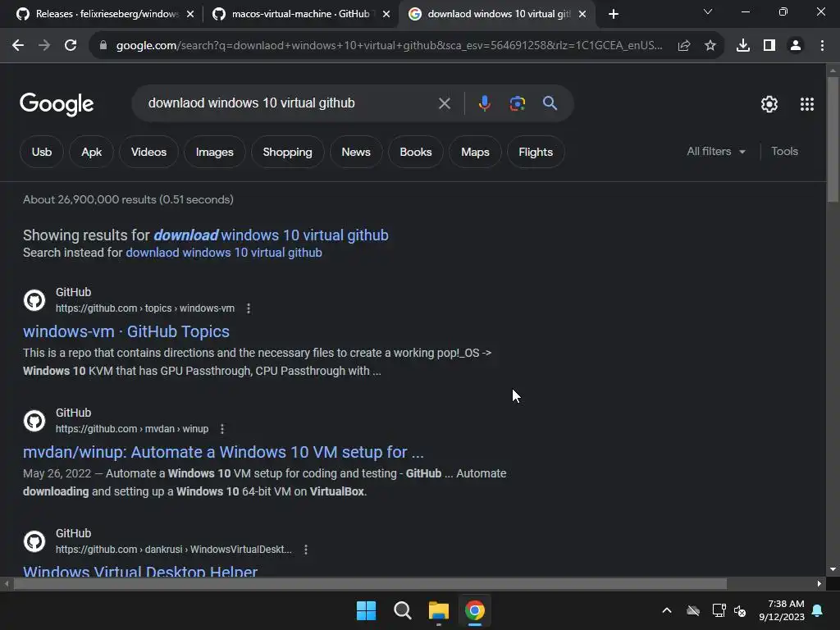Screen dimensions: 840x630
Task: Open tab search chevron
Action: [708, 11]
